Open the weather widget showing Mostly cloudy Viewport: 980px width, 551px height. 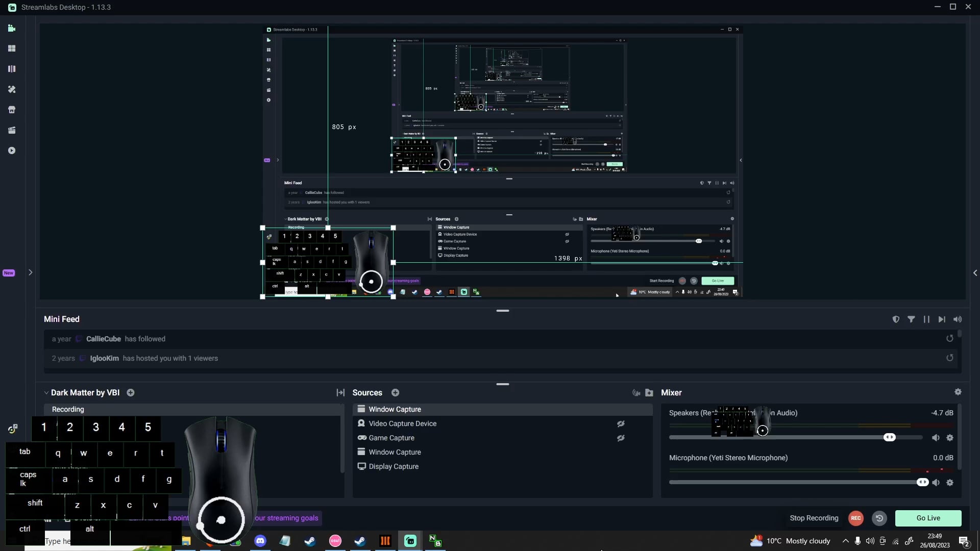click(790, 541)
